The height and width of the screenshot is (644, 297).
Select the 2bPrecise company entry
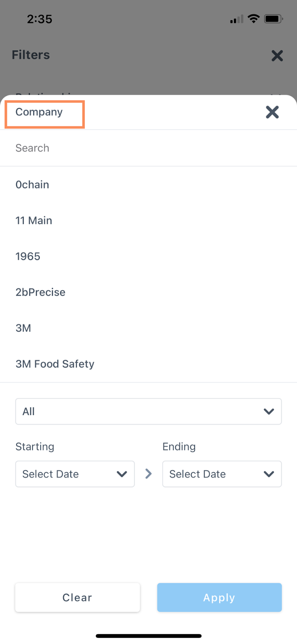(40, 292)
